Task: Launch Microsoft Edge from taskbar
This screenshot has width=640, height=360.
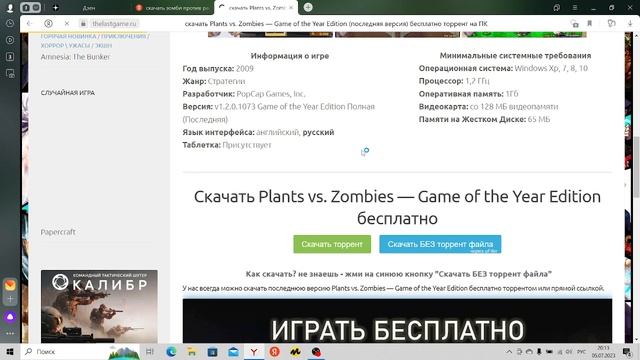Action: [171, 351]
